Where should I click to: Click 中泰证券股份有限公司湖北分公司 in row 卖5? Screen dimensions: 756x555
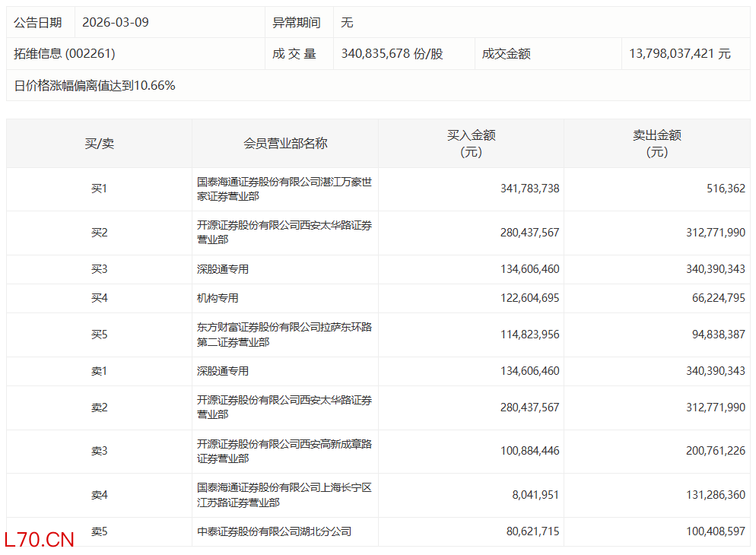(x=275, y=532)
